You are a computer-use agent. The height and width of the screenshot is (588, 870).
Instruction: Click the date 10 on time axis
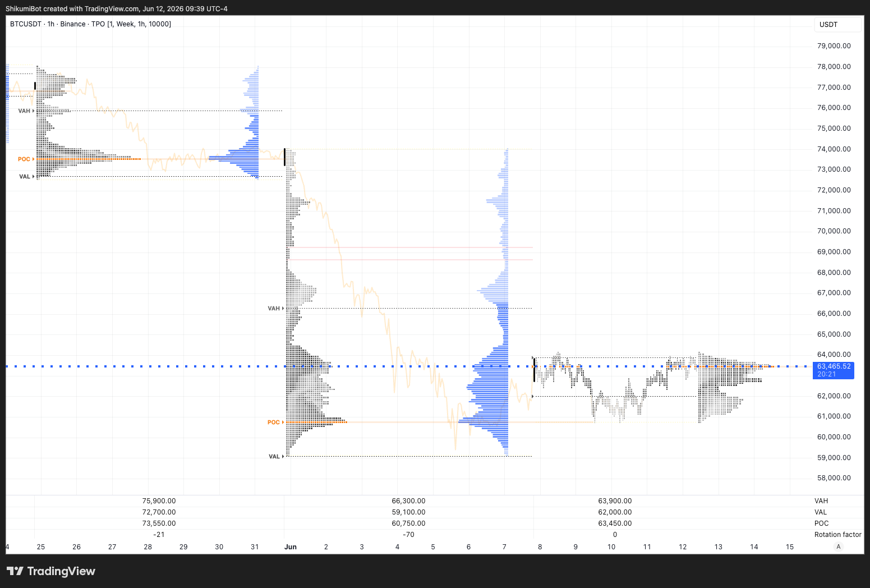[x=611, y=547]
